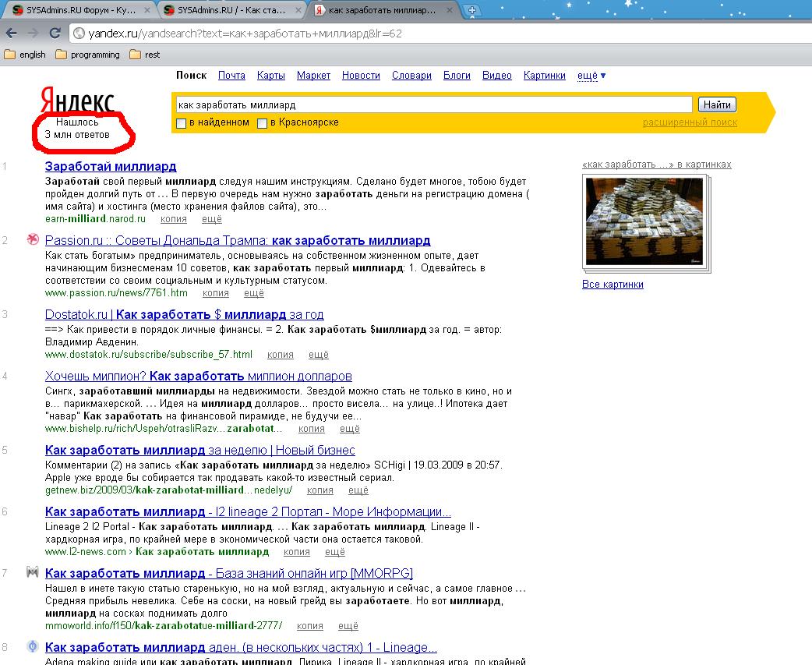Open a new tab with plus button
Image resolution: width=812 pixels, height=665 pixels.
[471, 10]
